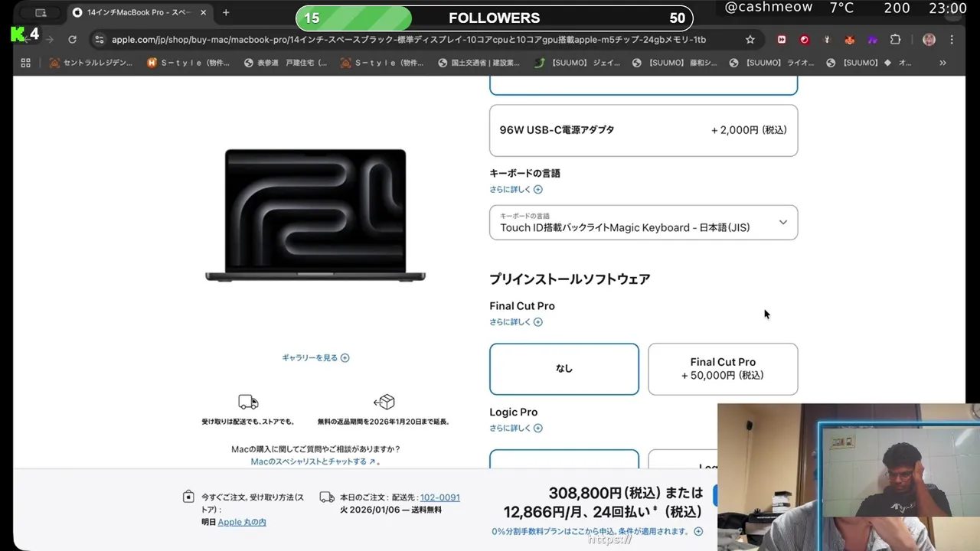Click the address bar URL field

(x=409, y=40)
